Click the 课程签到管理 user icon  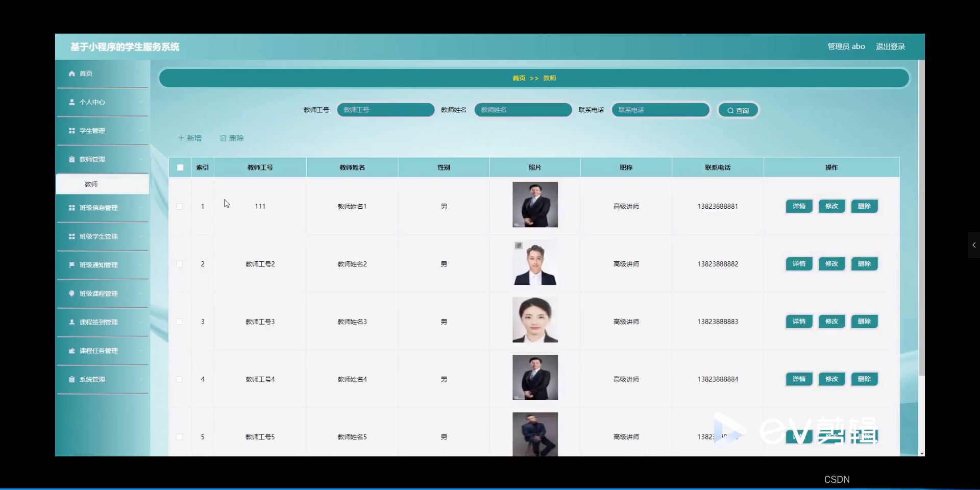72,322
